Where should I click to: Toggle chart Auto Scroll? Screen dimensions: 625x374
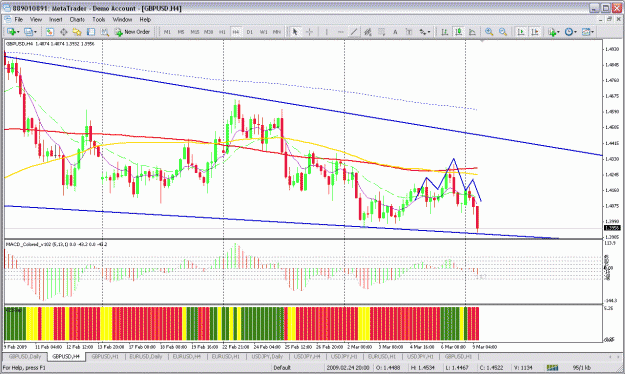tap(521, 32)
